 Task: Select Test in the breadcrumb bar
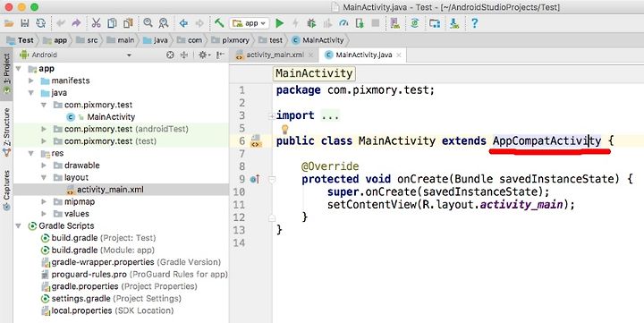(20, 40)
